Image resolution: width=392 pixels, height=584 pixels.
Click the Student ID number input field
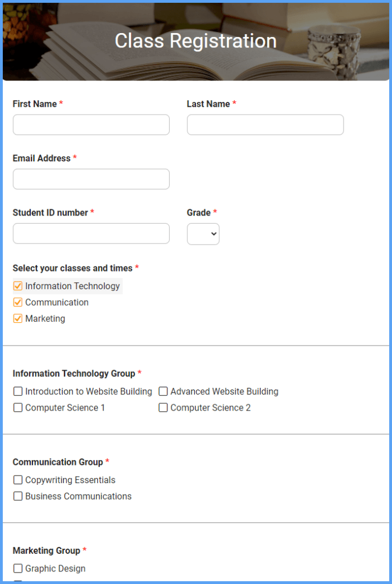pyautogui.click(x=91, y=233)
